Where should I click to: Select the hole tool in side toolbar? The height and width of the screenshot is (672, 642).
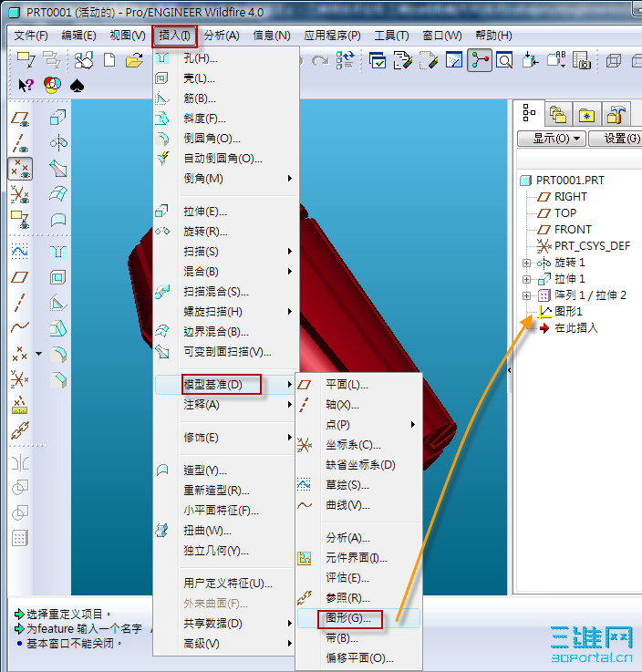tap(58, 252)
